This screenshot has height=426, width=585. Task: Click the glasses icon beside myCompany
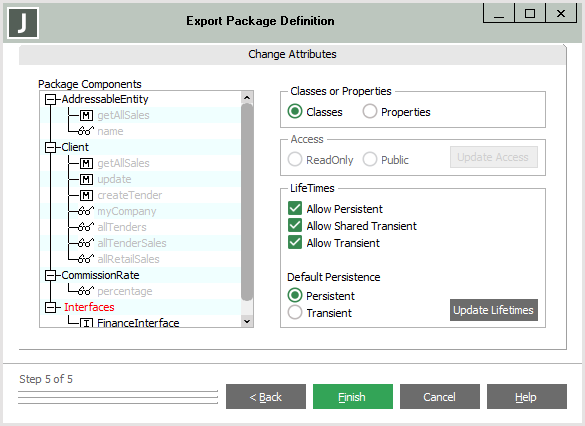pos(86,211)
